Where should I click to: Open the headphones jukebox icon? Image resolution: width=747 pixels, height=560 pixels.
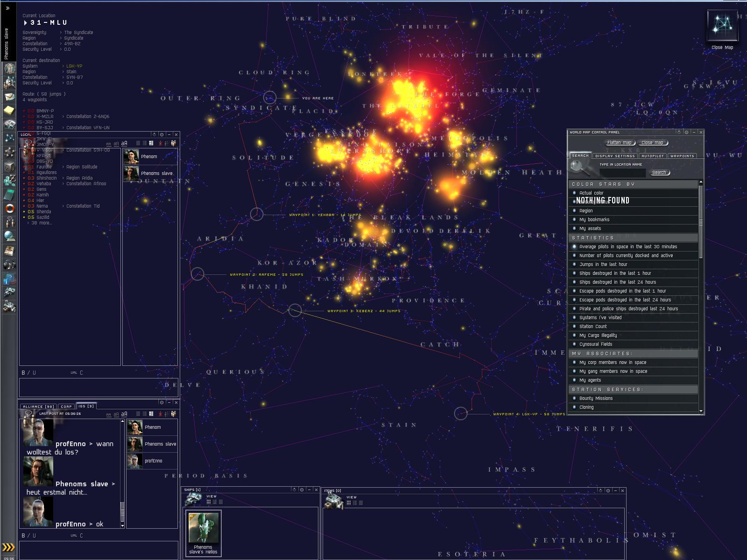coord(9,265)
